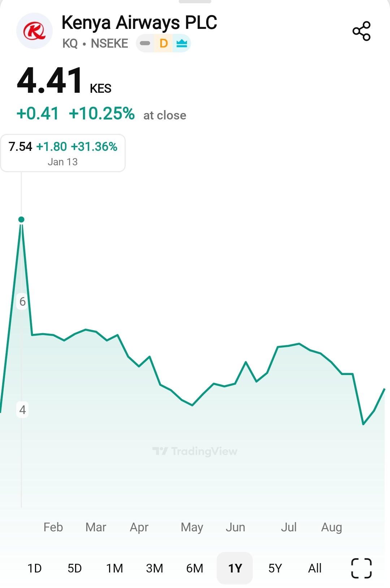The height and width of the screenshot is (588, 390).
Task: Tap the share icon
Action: (x=361, y=31)
